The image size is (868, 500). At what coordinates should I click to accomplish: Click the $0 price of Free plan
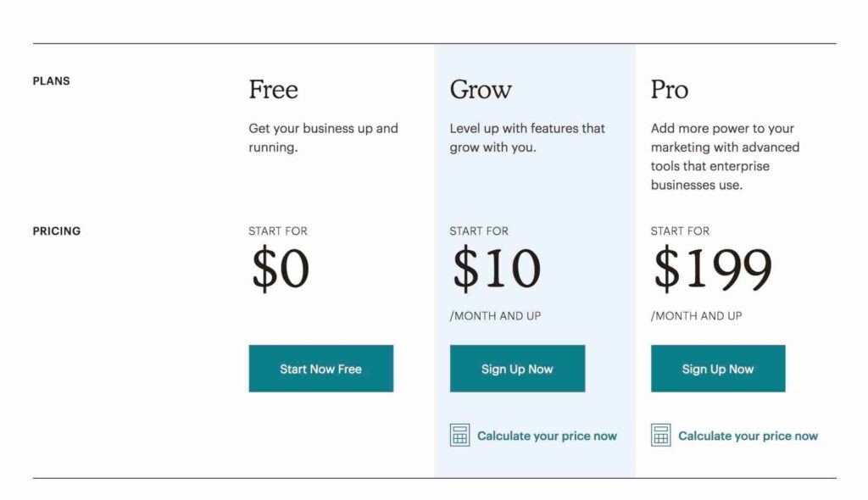pos(280,269)
